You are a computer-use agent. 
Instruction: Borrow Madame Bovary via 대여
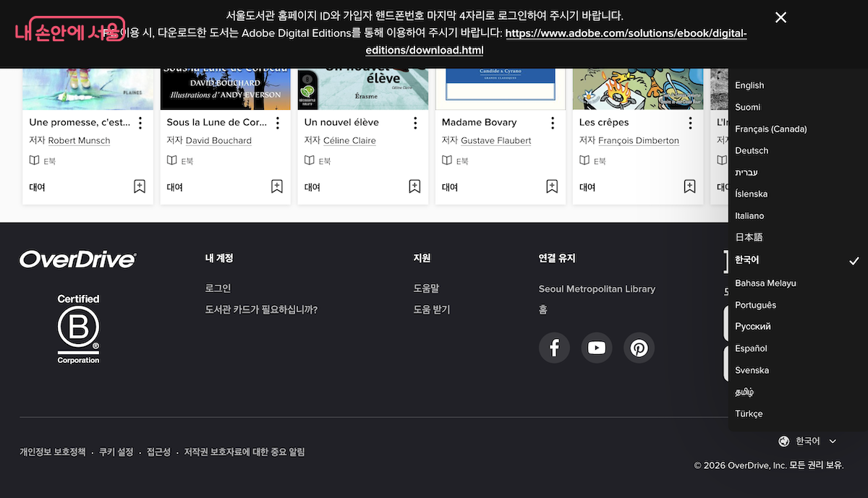pos(450,187)
